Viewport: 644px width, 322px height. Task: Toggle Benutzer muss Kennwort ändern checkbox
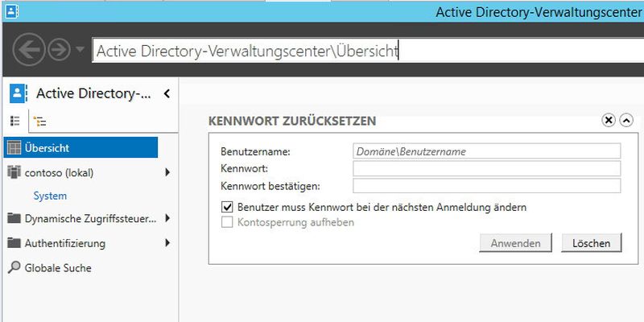(227, 207)
